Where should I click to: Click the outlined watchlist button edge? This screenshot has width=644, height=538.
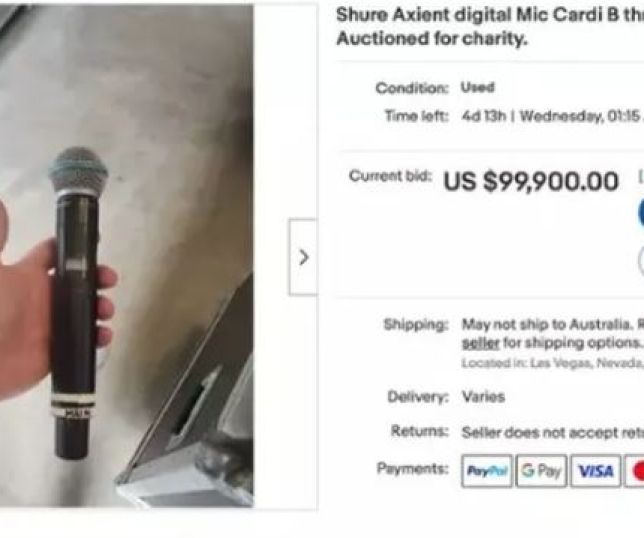click(641, 260)
